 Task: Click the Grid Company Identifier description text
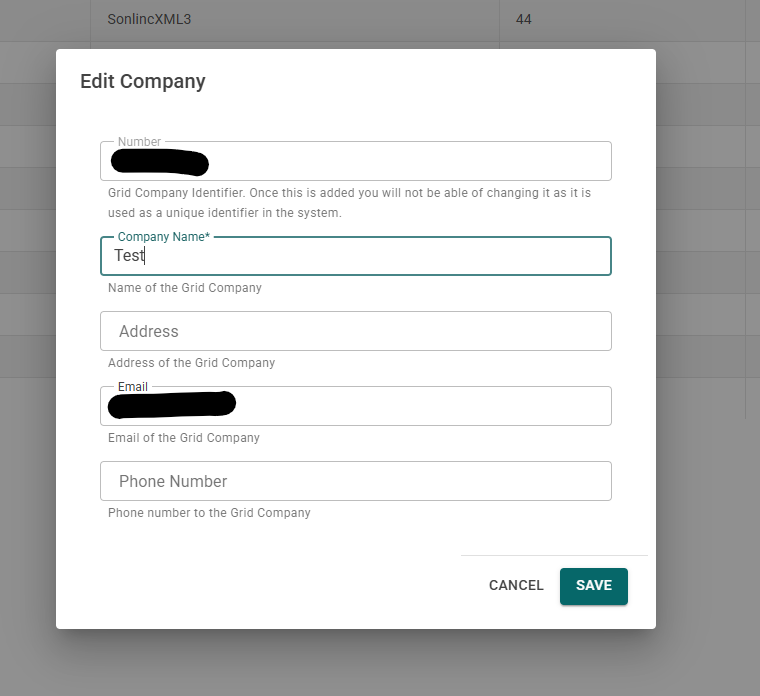coord(349,203)
